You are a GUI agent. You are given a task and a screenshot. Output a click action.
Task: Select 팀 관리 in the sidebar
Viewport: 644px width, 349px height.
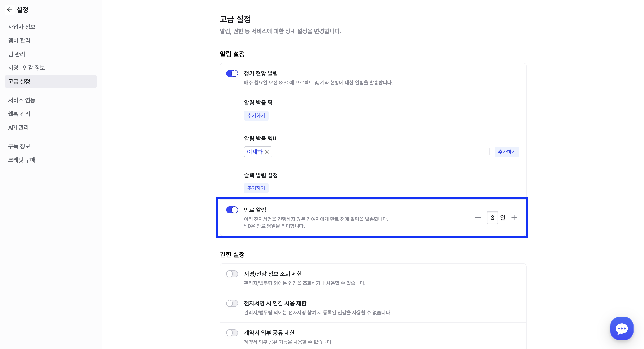[16, 54]
